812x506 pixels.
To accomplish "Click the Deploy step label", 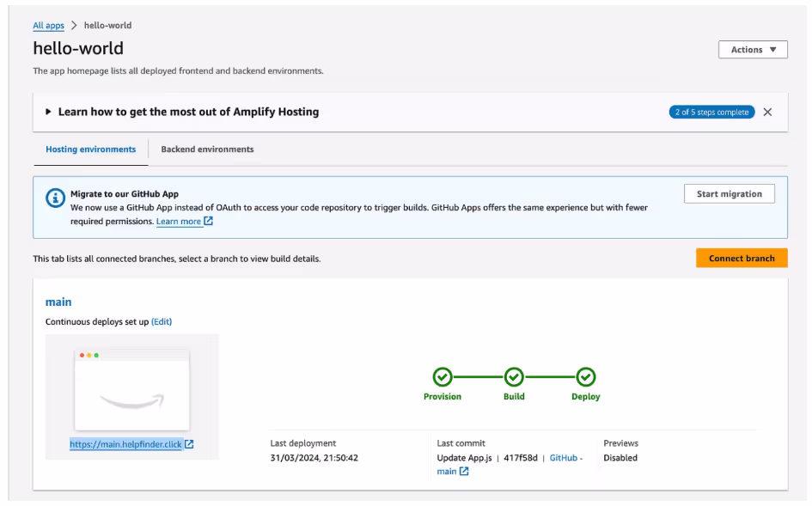I will tap(586, 397).
